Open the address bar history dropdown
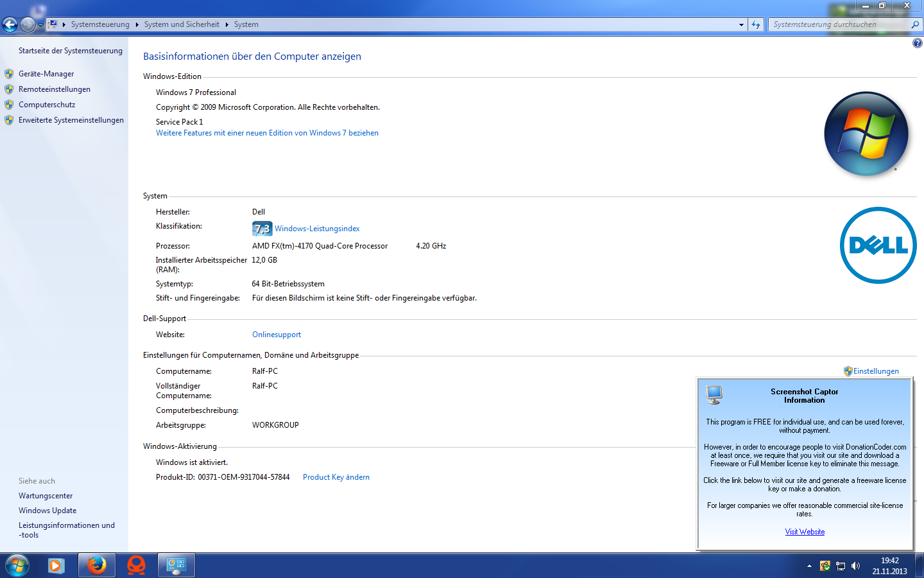 coord(741,24)
